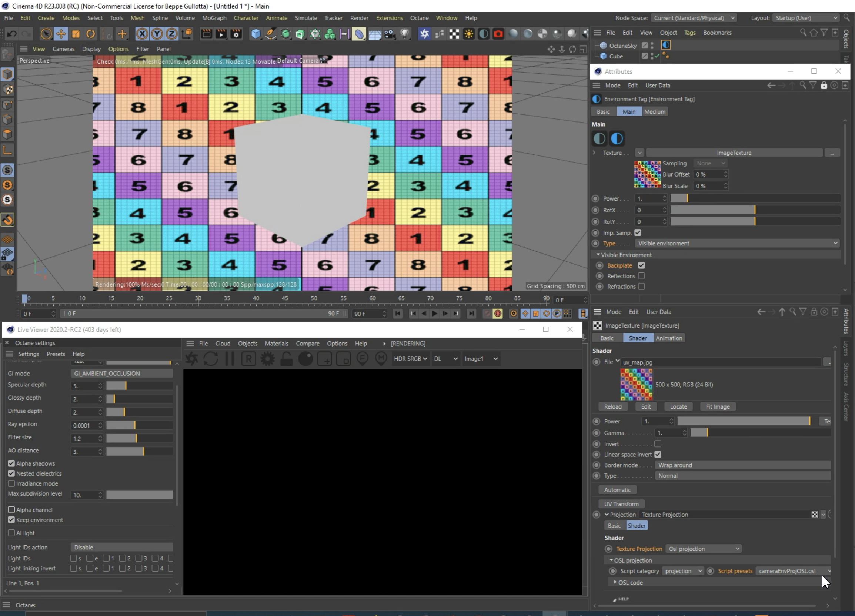Viewport: 855px width, 616px height.
Task: Open Live Viewer settings gear icon
Action: coord(267,358)
